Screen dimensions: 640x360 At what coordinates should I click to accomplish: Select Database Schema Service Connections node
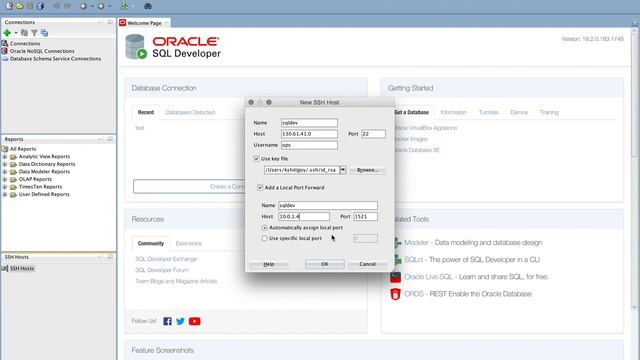click(55, 59)
